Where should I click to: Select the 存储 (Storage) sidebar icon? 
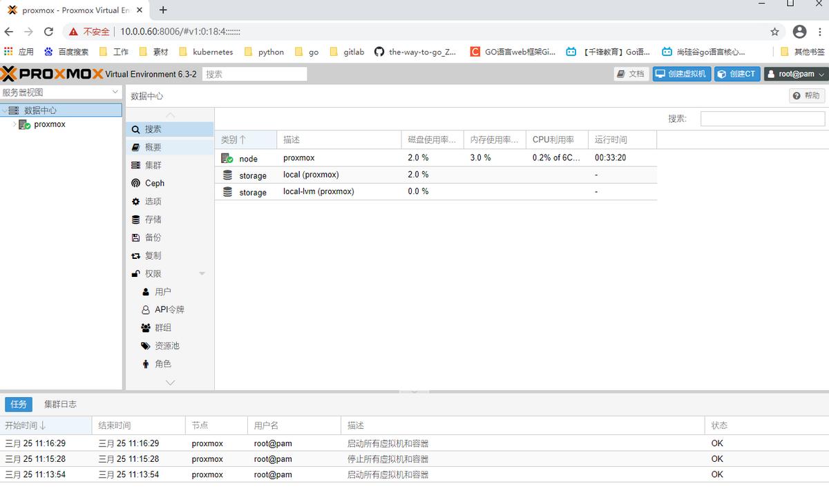pyautogui.click(x=153, y=220)
